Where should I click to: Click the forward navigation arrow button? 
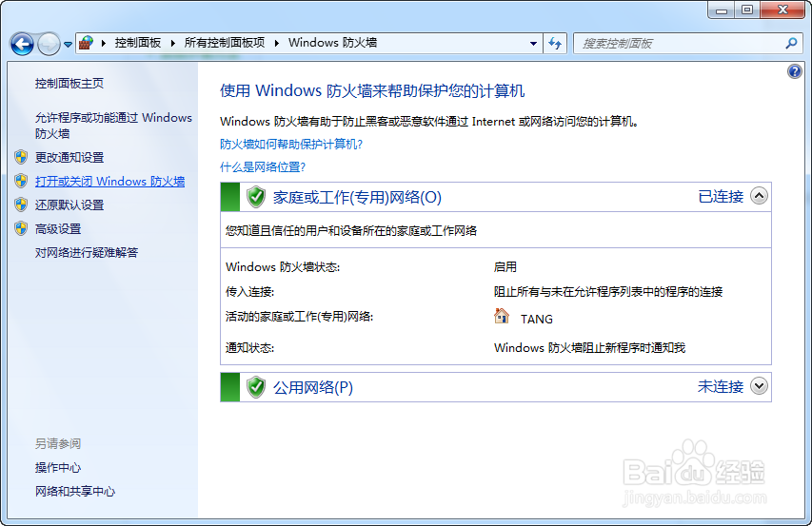point(50,44)
